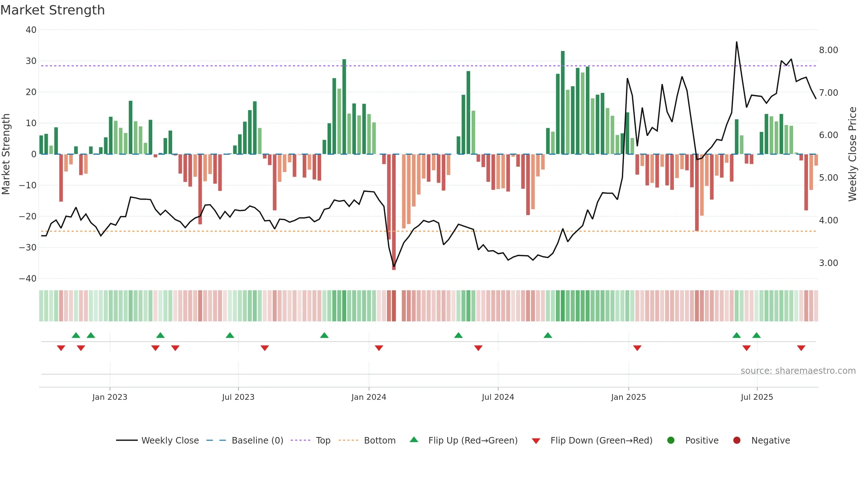Click the Jul 2023 axis label
Image resolution: width=868 pixels, height=488 pixels.
point(238,397)
